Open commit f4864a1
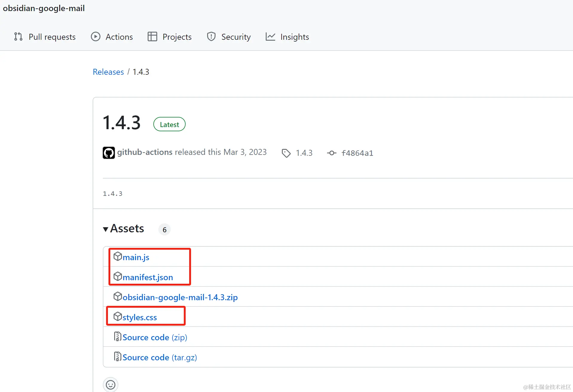Viewport: 573px width, 392px height. click(357, 153)
